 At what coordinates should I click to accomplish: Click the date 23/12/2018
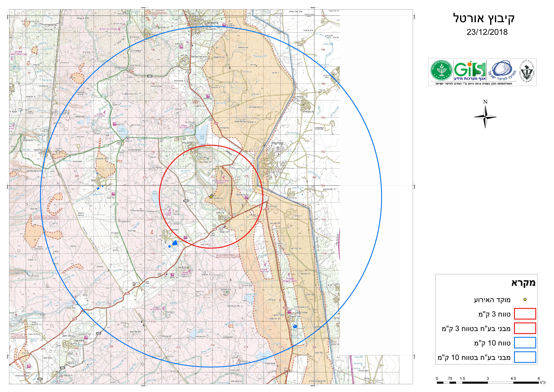point(487,32)
